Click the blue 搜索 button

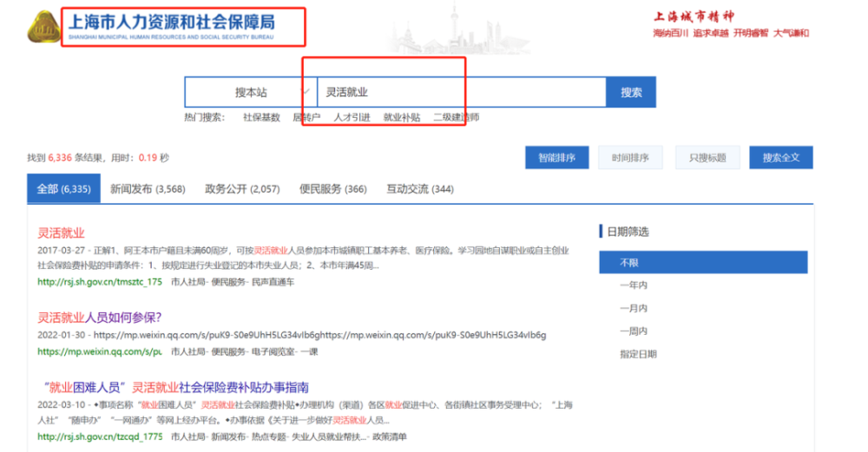631,92
